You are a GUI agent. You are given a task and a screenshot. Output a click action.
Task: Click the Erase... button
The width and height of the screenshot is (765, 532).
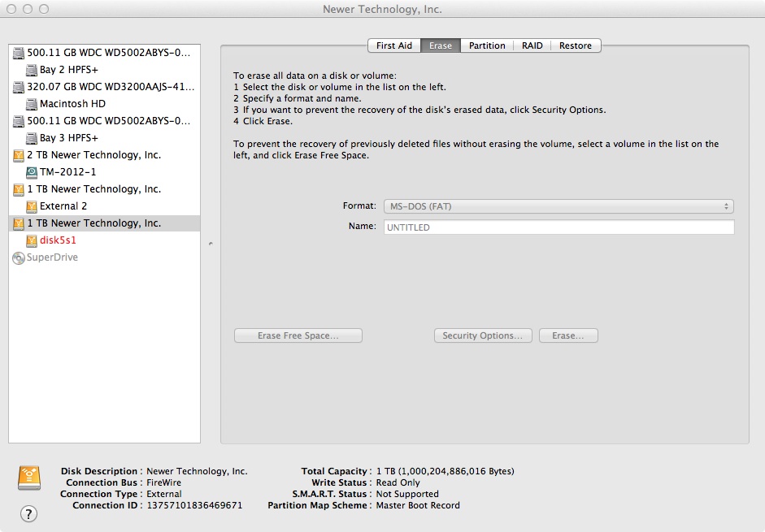click(x=568, y=335)
